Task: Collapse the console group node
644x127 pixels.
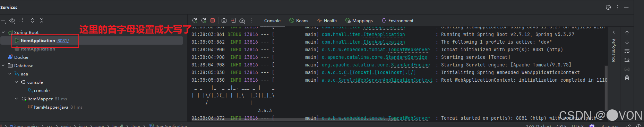Action: 16,82
